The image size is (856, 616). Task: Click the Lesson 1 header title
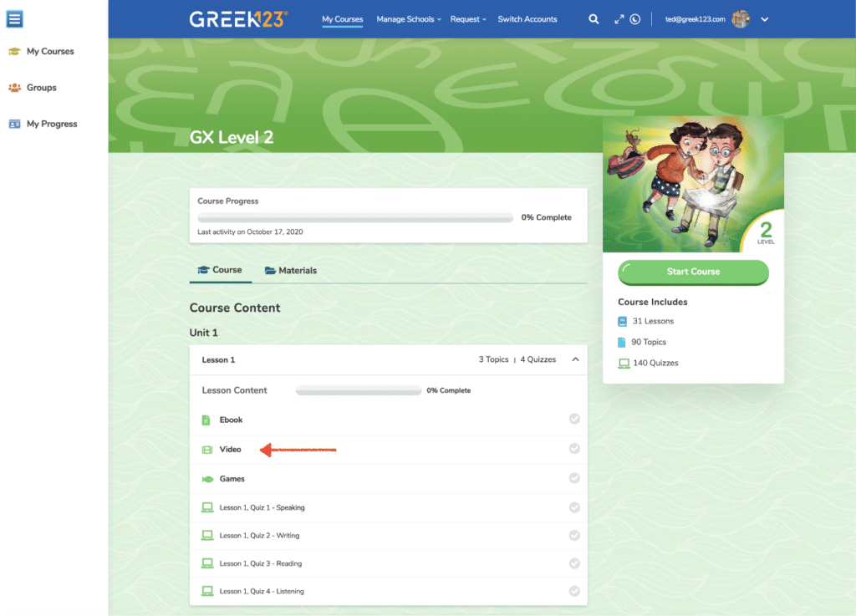[218, 360]
